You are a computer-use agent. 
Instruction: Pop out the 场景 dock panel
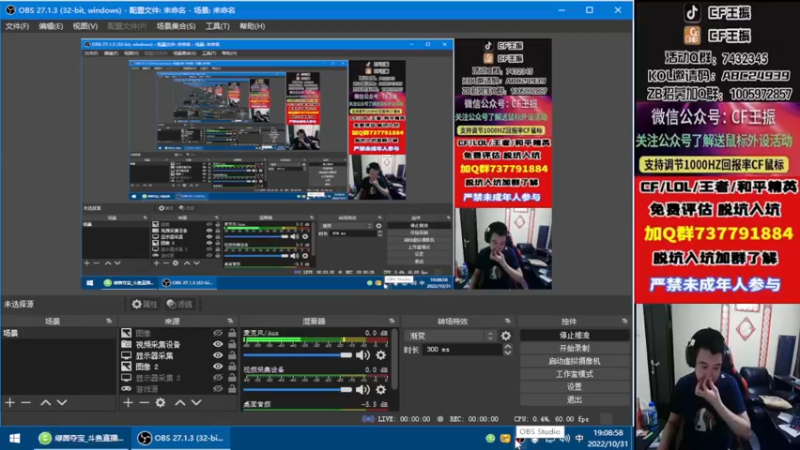(x=109, y=321)
